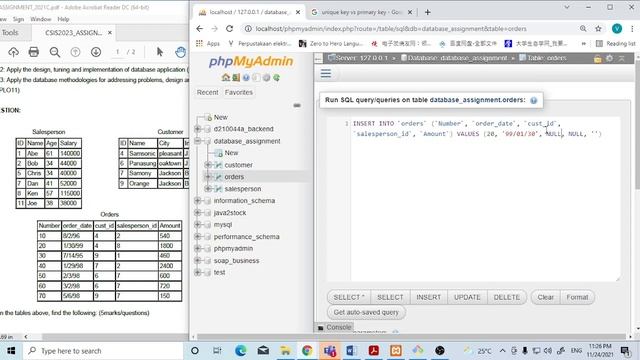The width and height of the screenshot is (640, 360).
Task: Collapse the database_assignment database node
Action: tap(198, 141)
